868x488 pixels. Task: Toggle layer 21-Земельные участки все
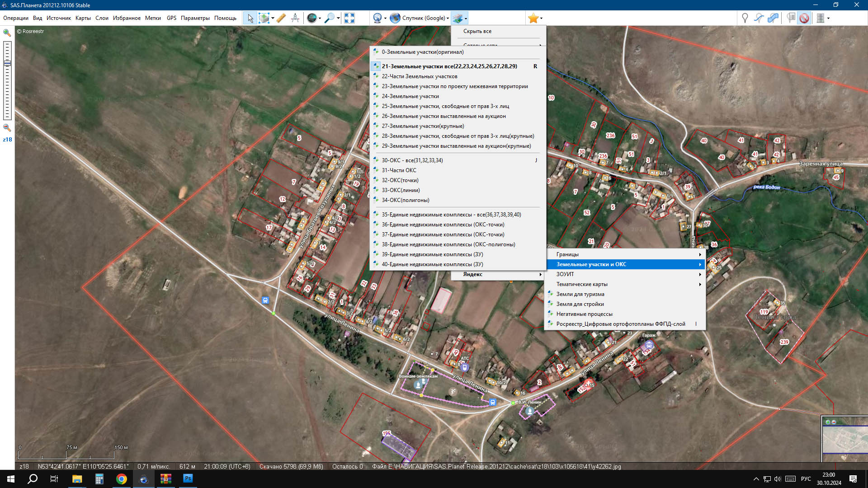point(449,66)
